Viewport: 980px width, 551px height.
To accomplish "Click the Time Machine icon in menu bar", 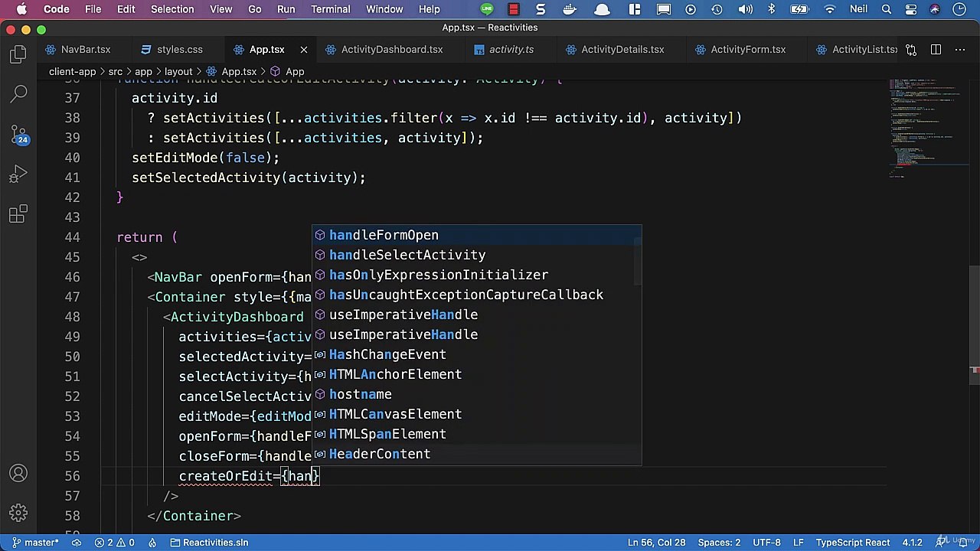I will point(717,9).
